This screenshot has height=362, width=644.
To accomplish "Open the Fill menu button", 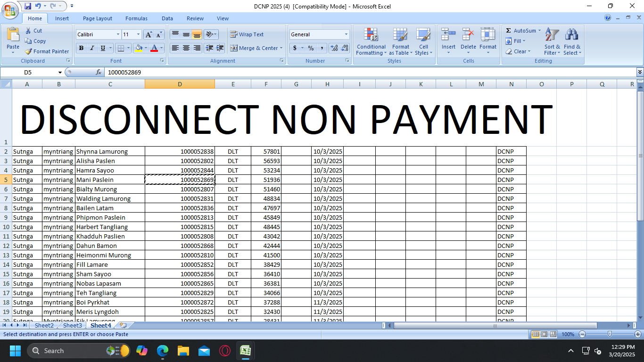I will pos(515,41).
